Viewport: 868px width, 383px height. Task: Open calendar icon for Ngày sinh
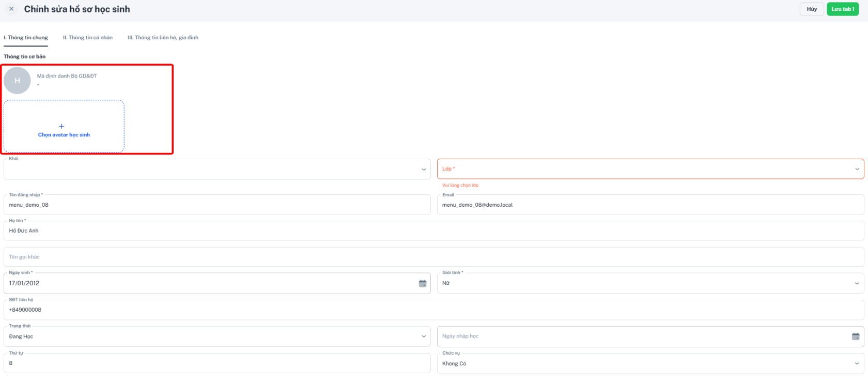[423, 283]
